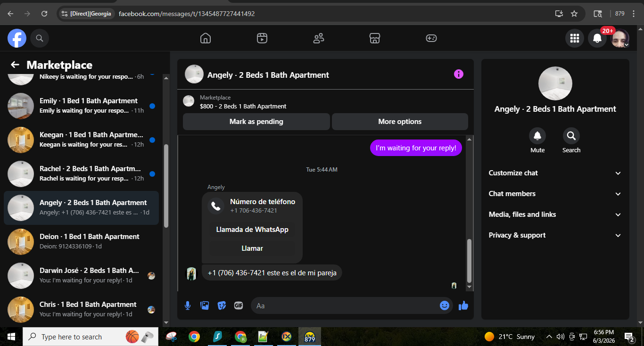Click the install app icon in address bar

(559, 14)
